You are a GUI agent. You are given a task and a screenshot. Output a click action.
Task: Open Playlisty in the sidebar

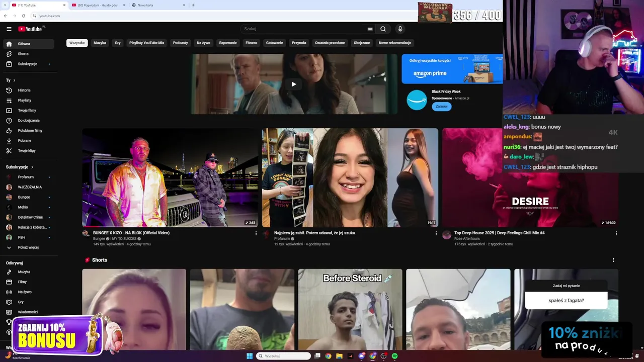29,101
